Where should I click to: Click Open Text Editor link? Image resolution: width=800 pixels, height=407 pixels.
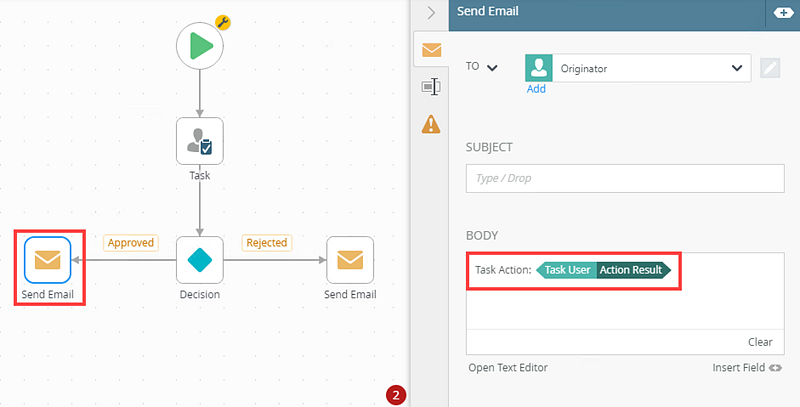[x=508, y=368]
